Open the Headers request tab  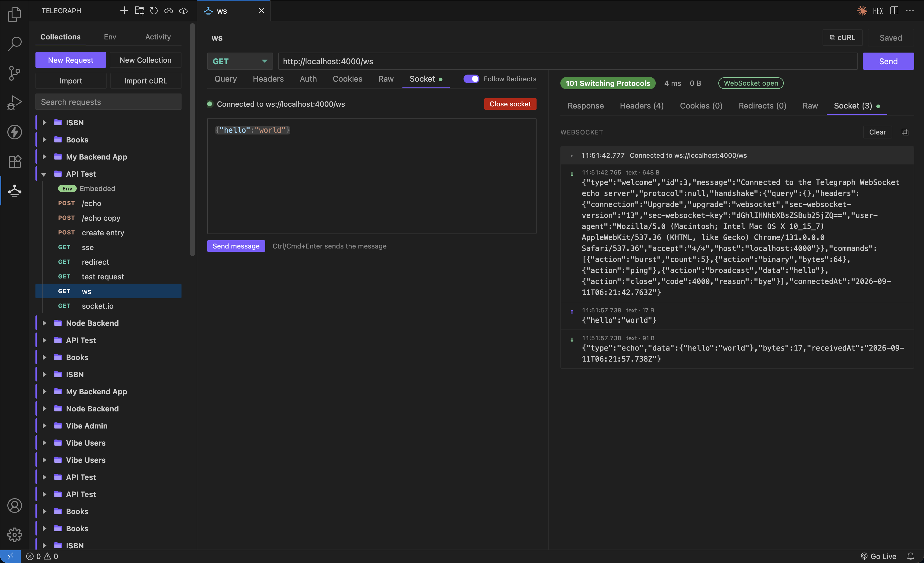pyautogui.click(x=268, y=79)
